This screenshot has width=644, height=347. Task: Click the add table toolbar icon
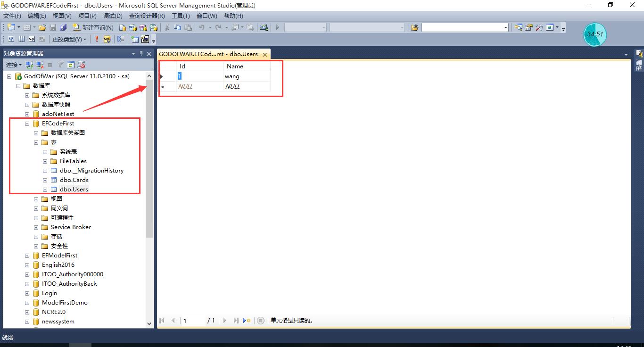click(135, 39)
